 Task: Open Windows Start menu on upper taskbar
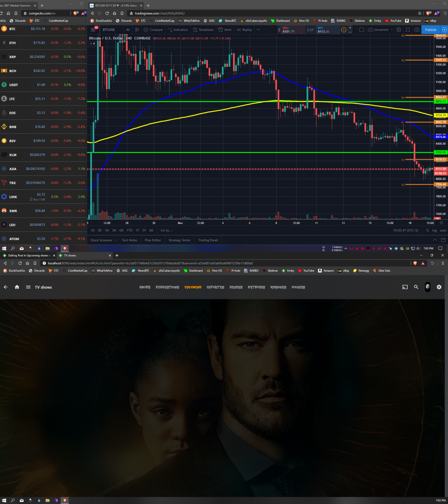coord(4,248)
